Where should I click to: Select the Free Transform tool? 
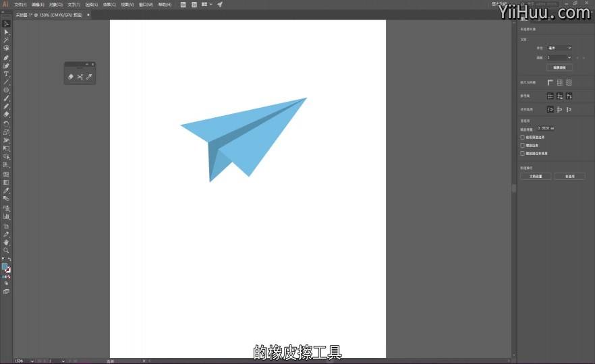click(x=6, y=148)
